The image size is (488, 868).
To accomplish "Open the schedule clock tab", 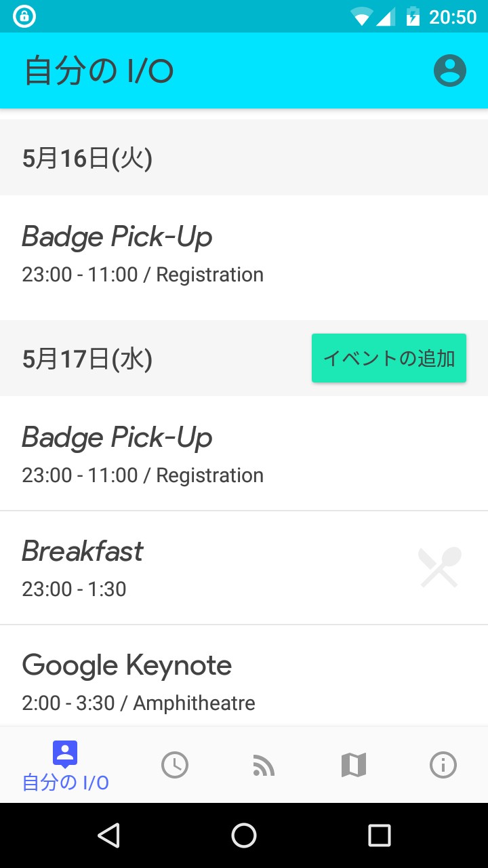I will pyautogui.click(x=175, y=765).
